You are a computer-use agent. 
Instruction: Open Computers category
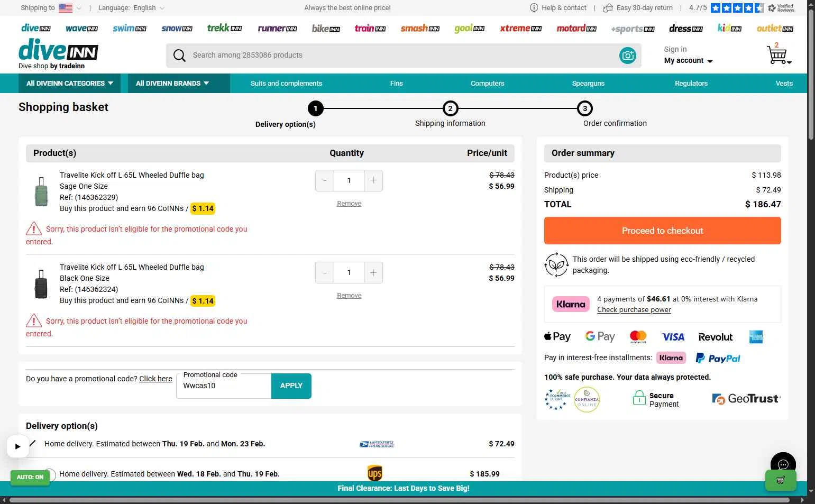(487, 84)
